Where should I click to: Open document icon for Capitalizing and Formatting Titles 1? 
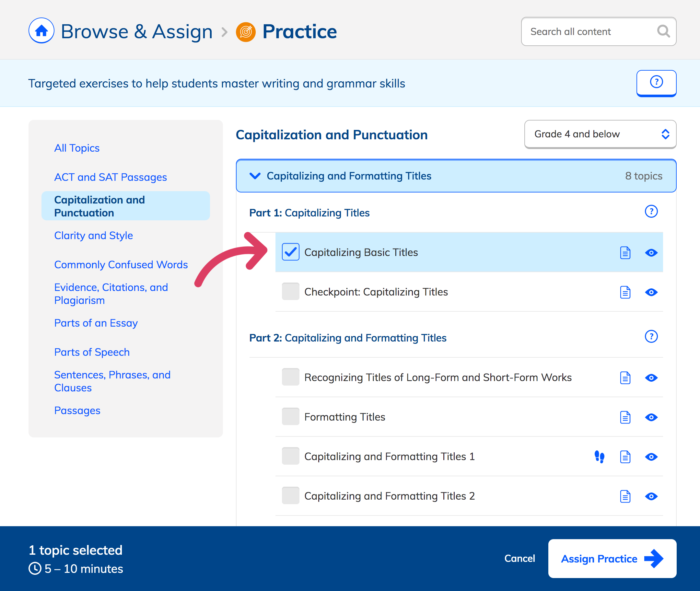(x=625, y=457)
